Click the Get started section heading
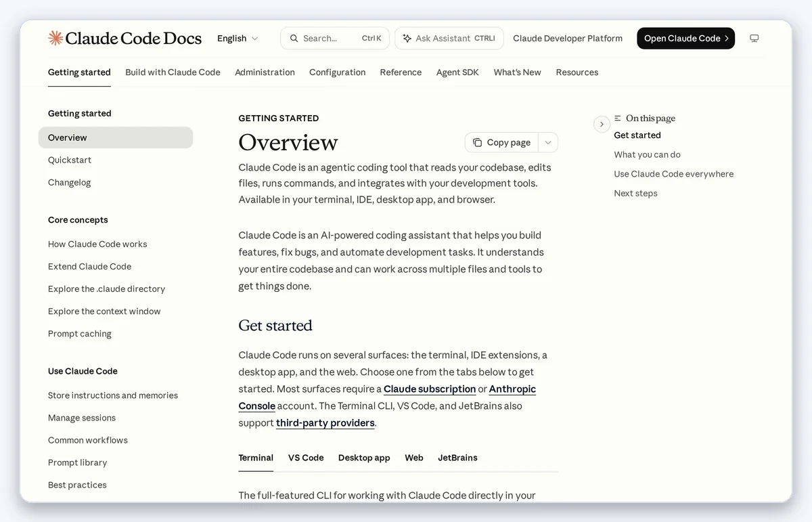The width and height of the screenshot is (812, 522). click(x=275, y=326)
